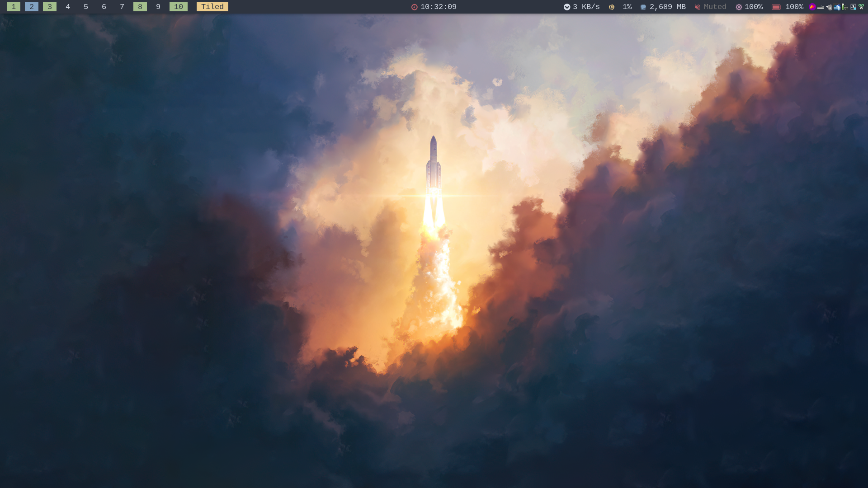Click the clock showing 10:32:09
868x488 pixels.
(x=438, y=7)
